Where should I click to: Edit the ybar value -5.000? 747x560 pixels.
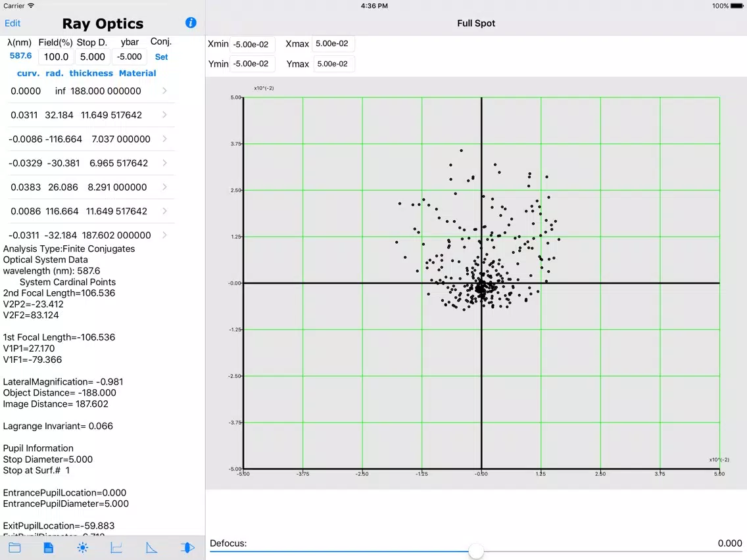[130, 57]
